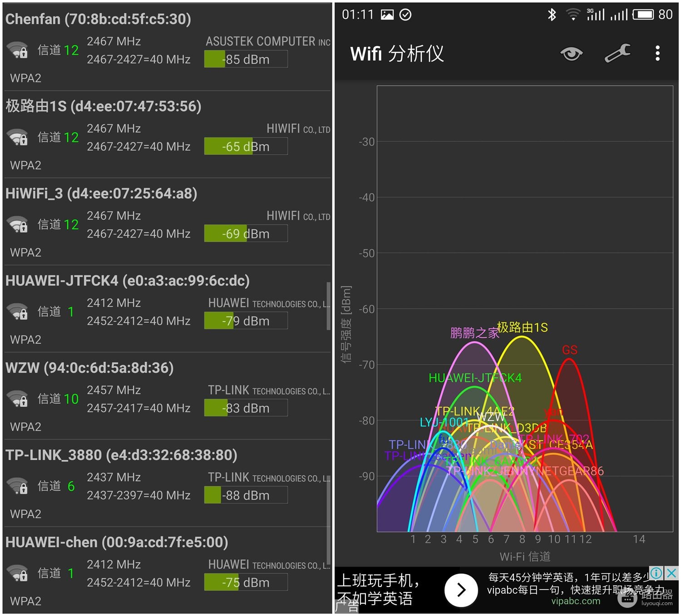Tap the eye view-switch icon
The image size is (681, 616).
click(571, 54)
